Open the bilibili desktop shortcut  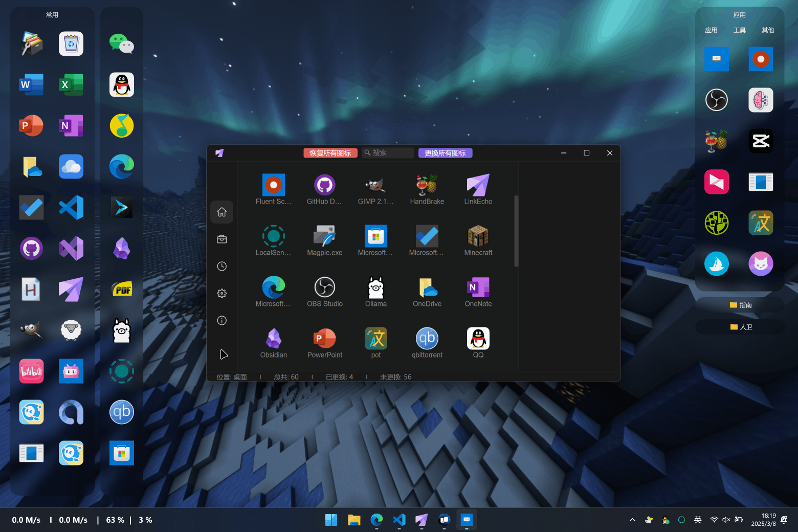[31, 371]
